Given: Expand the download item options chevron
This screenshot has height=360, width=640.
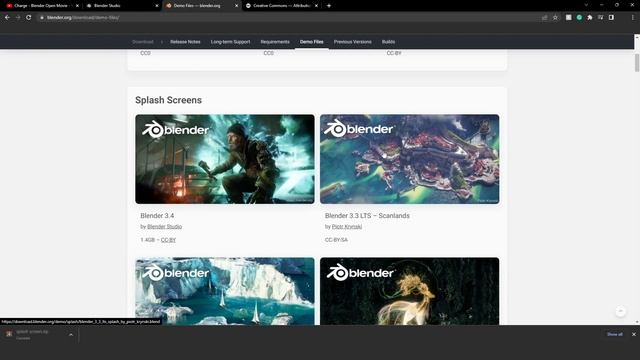Looking at the screenshot, I should point(71,335).
